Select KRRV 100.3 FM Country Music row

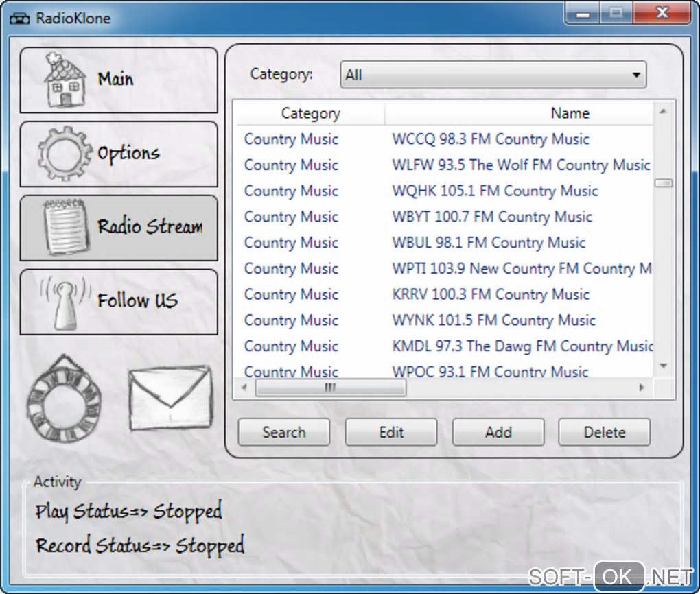tap(444, 294)
